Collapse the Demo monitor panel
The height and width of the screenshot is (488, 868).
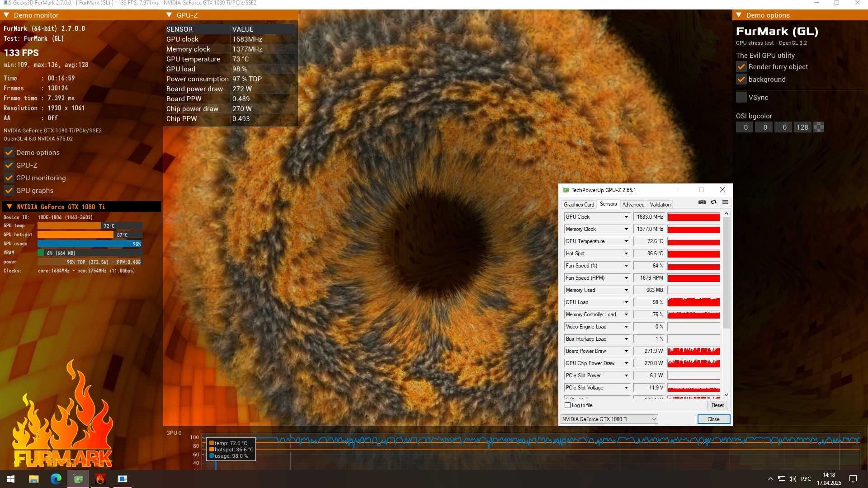pyautogui.click(x=7, y=15)
